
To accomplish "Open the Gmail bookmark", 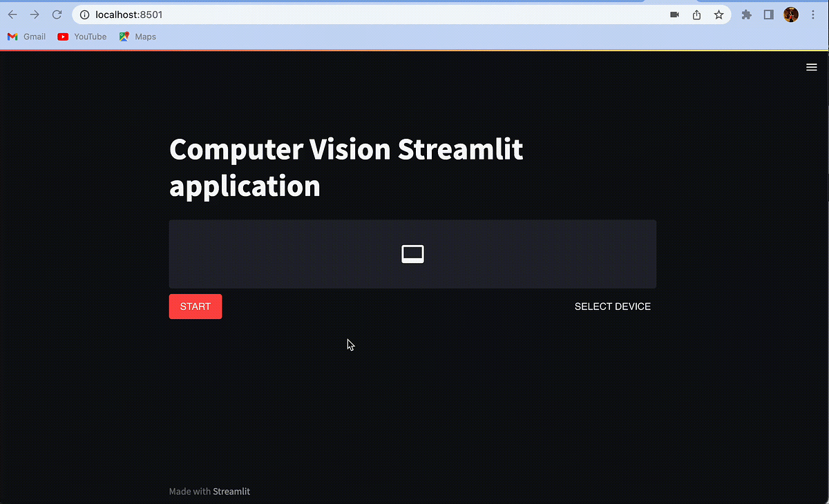I will (x=26, y=37).
